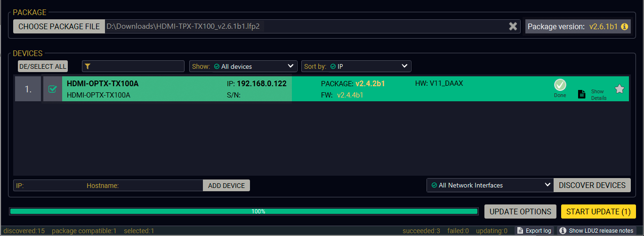
Task: Click Discover Devices button
Action: tap(592, 185)
